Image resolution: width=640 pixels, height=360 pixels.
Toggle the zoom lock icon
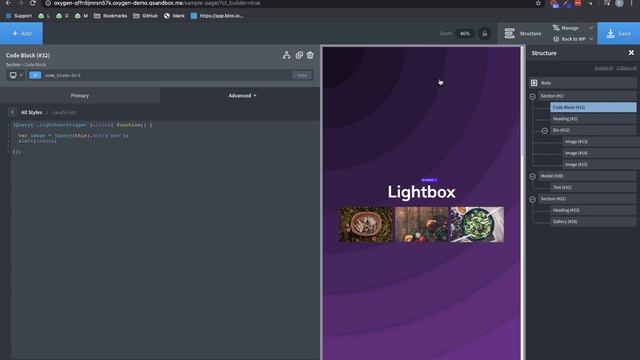coord(484,33)
